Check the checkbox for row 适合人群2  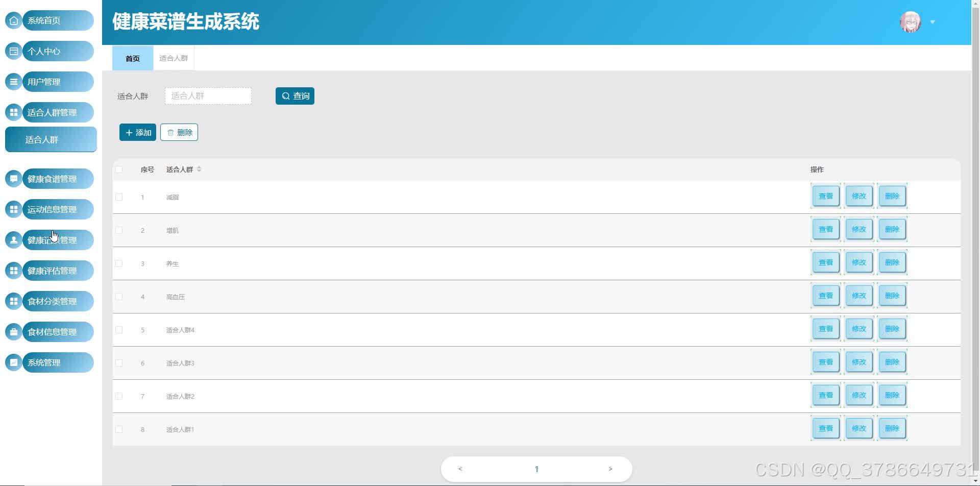coord(119,396)
